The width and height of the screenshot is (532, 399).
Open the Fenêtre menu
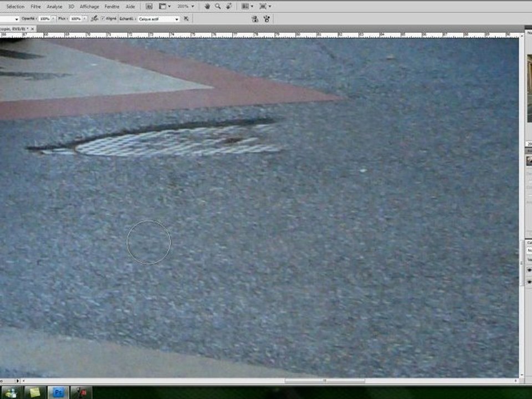click(x=112, y=6)
